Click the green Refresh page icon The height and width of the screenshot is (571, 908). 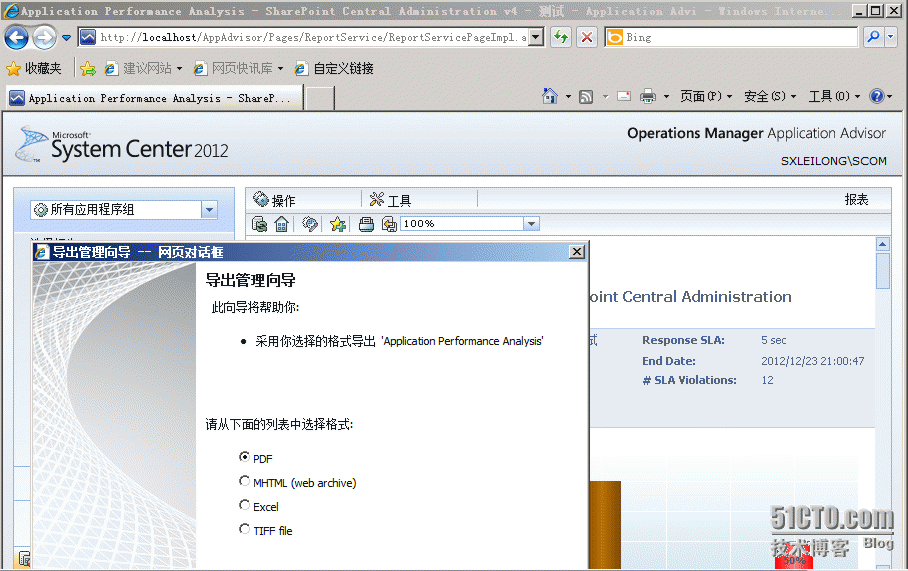click(x=561, y=38)
